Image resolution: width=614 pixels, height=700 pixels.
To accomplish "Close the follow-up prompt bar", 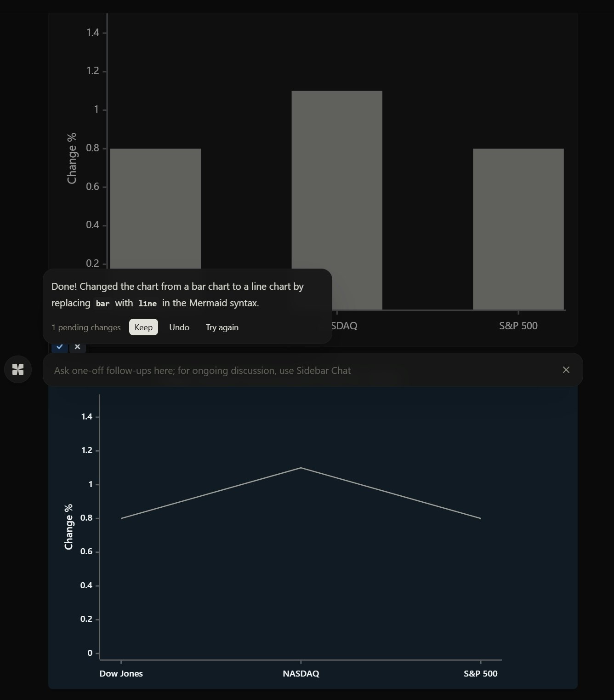I will coord(566,370).
